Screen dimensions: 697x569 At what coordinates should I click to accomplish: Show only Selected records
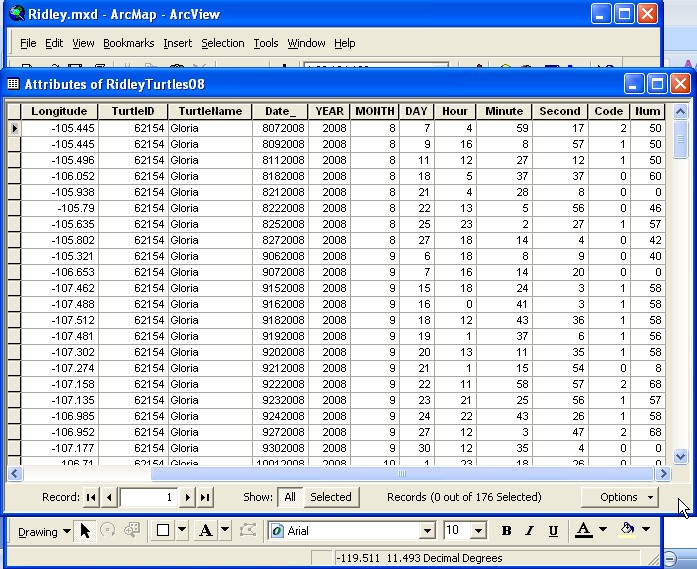[330, 497]
